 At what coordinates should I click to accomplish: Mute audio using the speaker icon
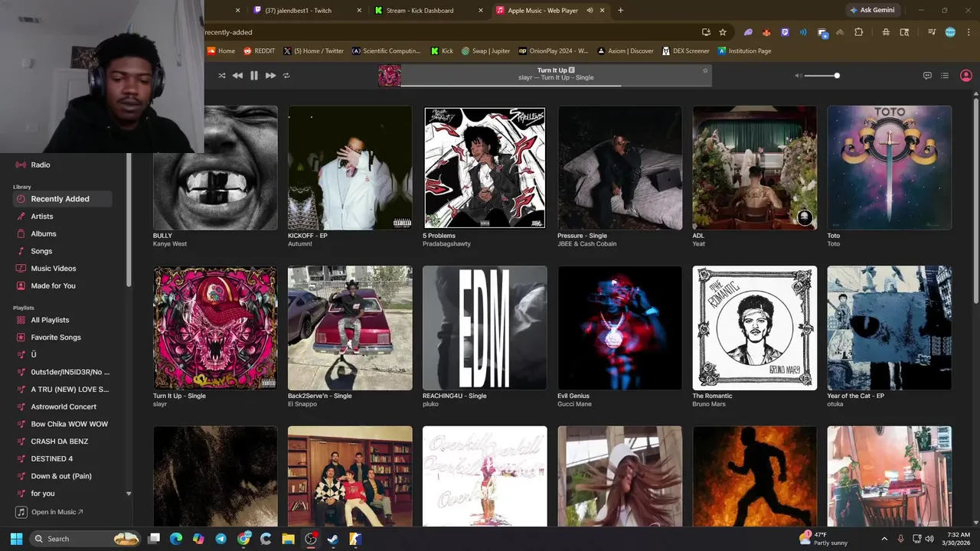(x=798, y=76)
